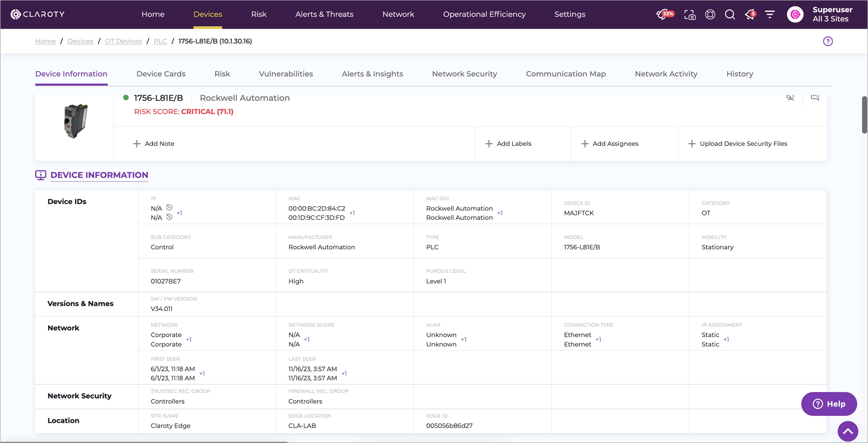Open the Network item in the top navigation

tap(398, 14)
